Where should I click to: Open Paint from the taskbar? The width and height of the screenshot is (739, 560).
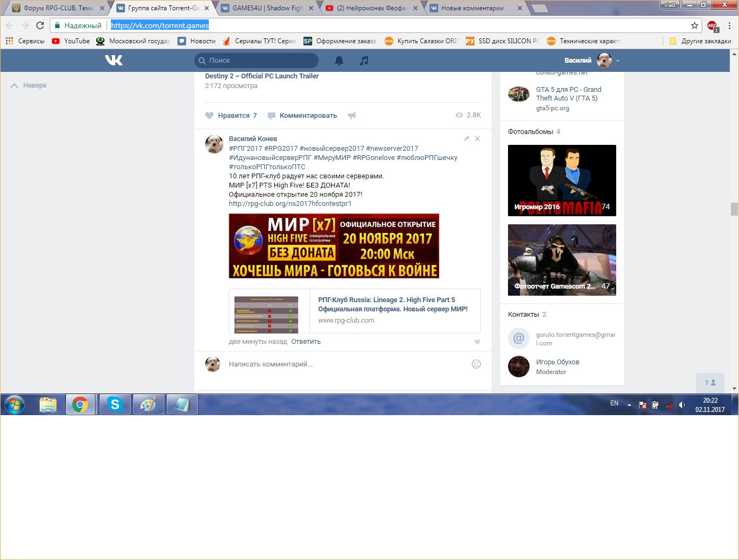coord(148,404)
